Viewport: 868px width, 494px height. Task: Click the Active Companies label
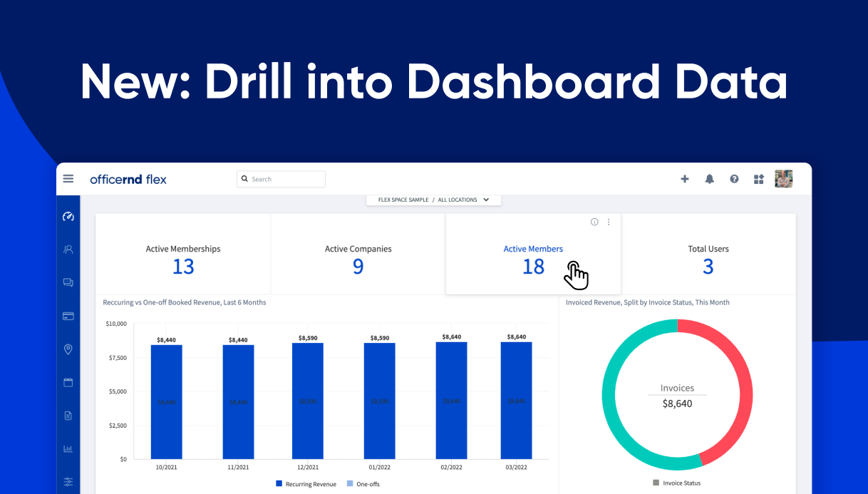[358, 249]
